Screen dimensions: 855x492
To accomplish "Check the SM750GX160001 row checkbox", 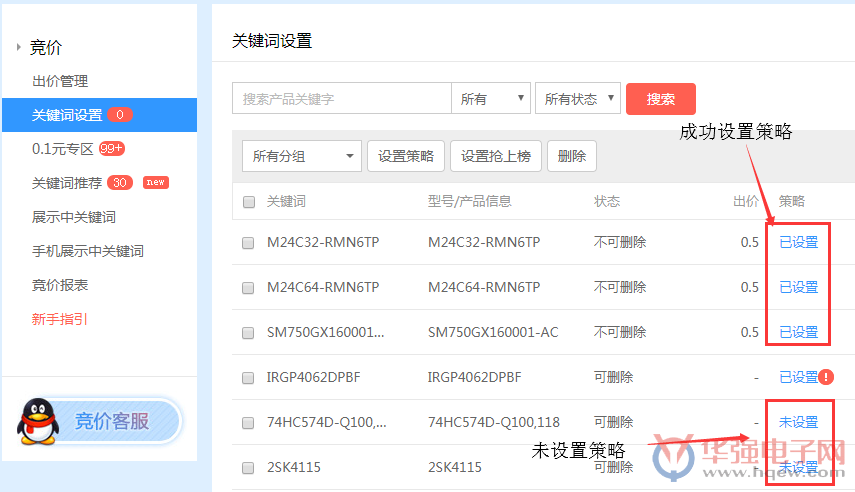I will (248, 333).
